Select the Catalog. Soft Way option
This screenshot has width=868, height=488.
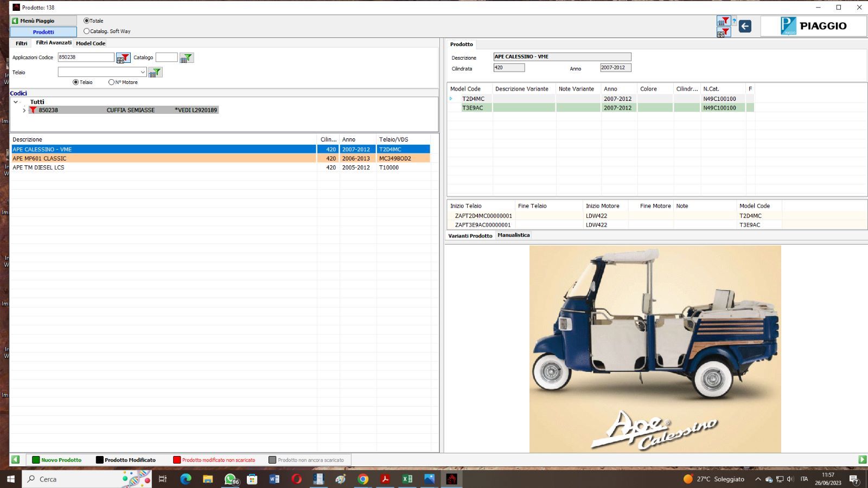click(86, 31)
